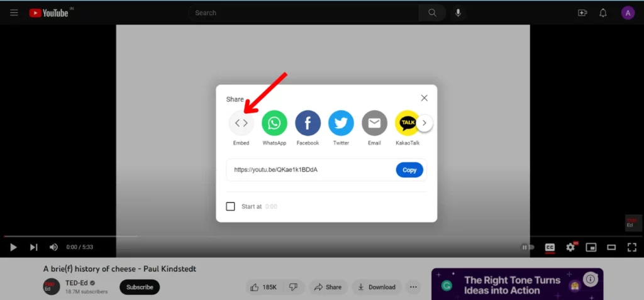Open the more actions three-dot menu
This screenshot has height=300, width=644.
[x=413, y=287]
